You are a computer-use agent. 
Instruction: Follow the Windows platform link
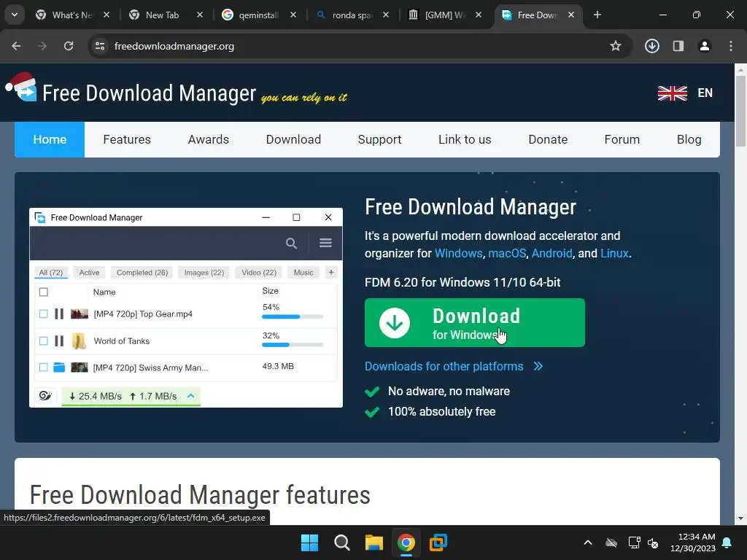(458, 253)
